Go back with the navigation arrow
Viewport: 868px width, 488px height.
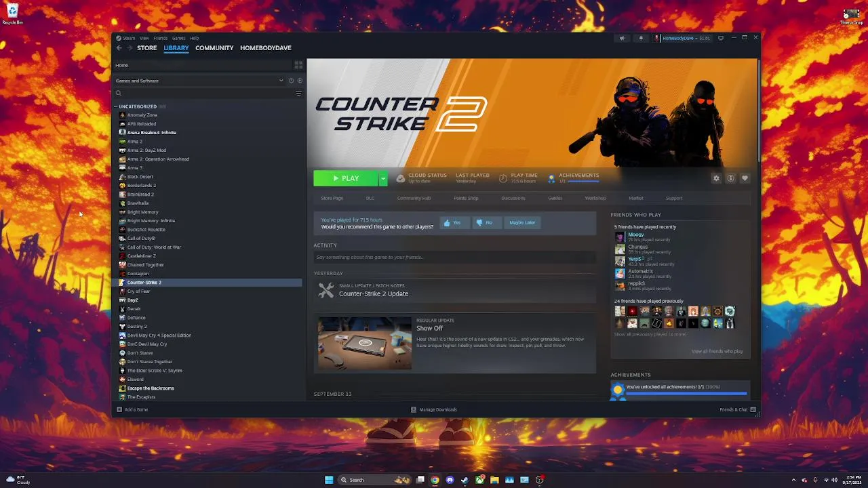point(119,48)
